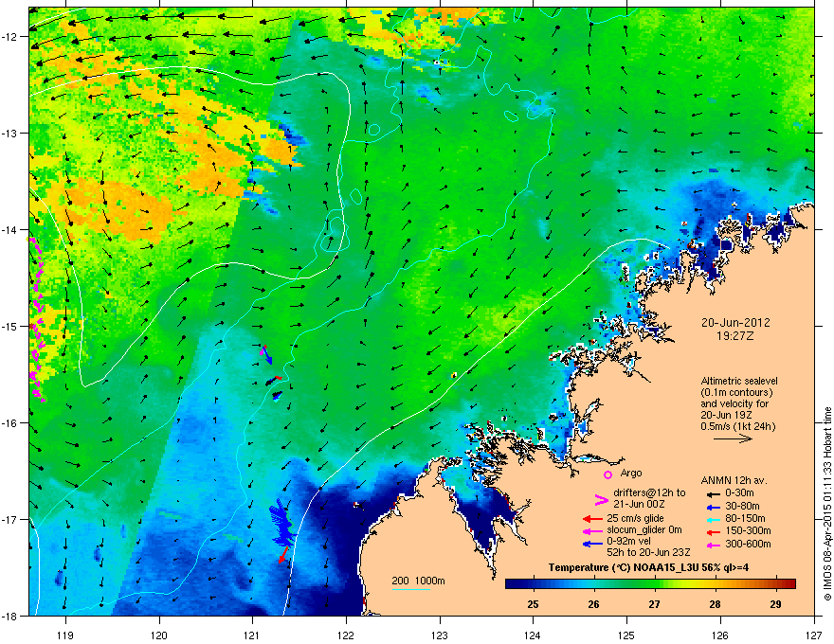Click the magenta drifter trail on the left edge

tap(36, 319)
